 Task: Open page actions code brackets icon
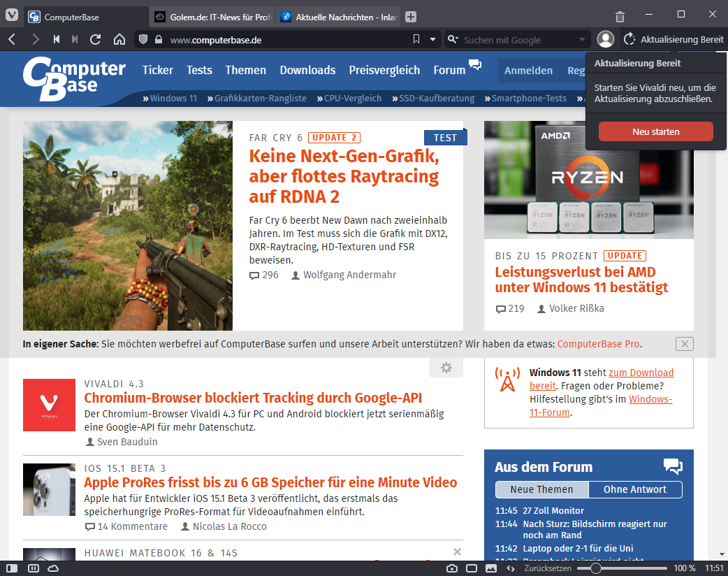[511, 568]
